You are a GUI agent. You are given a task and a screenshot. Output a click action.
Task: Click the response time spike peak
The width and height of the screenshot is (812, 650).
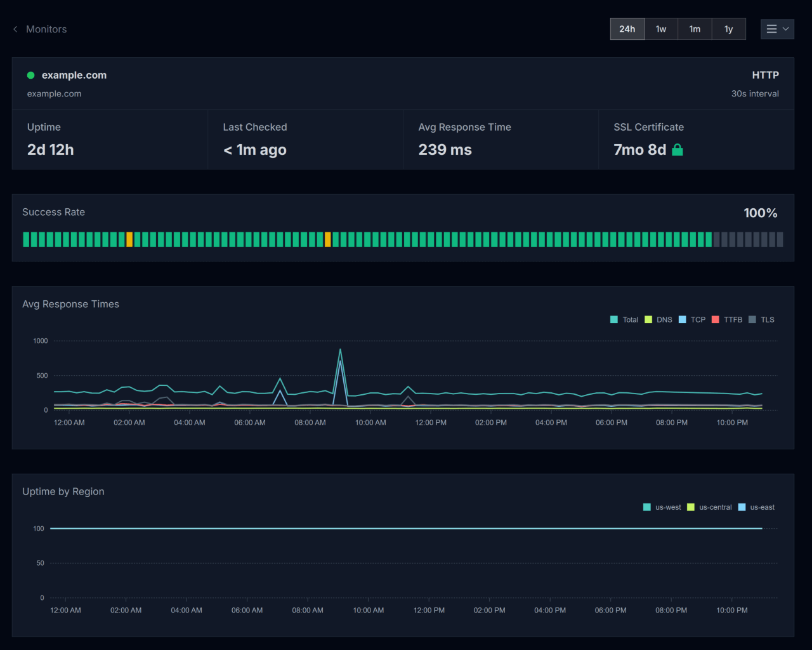[340, 350]
